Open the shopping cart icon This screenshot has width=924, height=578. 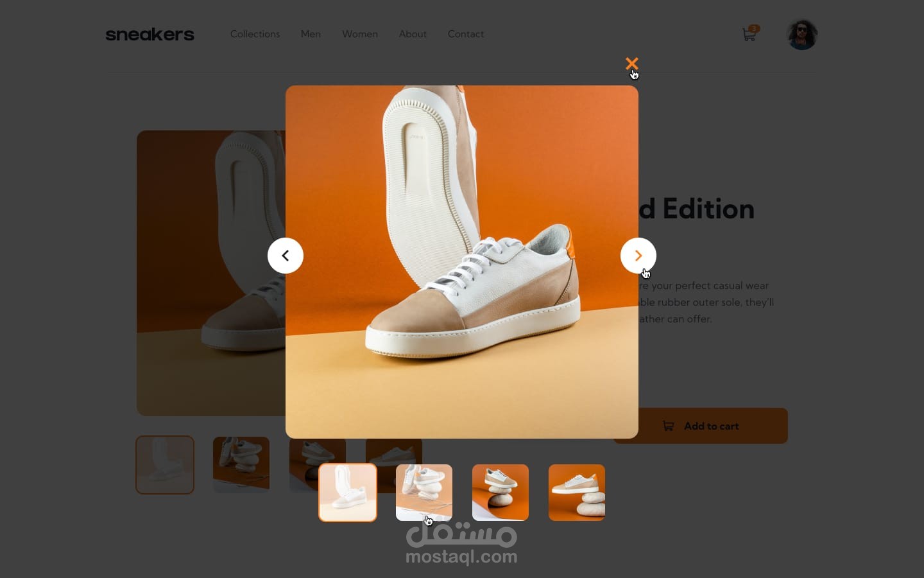pos(749,34)
